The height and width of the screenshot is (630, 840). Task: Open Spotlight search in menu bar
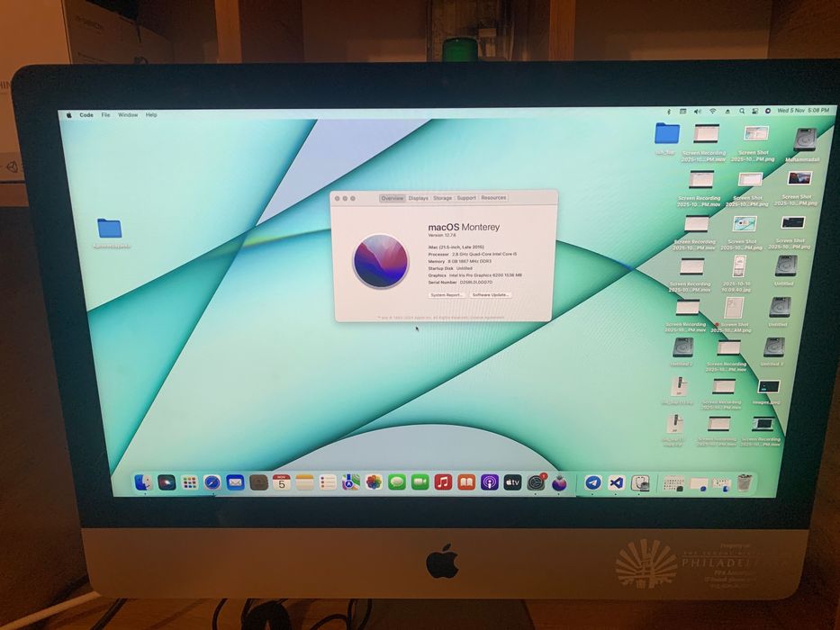pyautogui.click(x=742, y=112)
